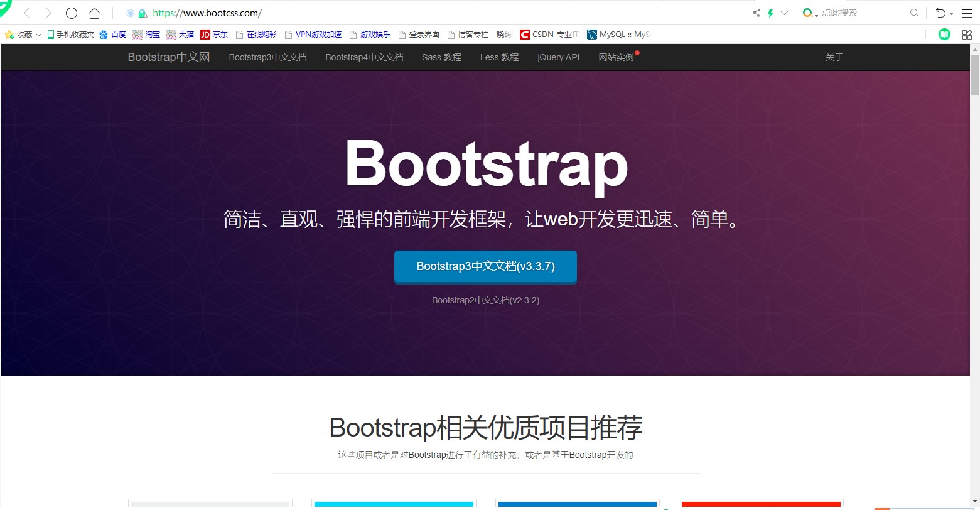Open Bootstrap3中文文档 nav item
This screenshot has width=980, height=510.
267,57
